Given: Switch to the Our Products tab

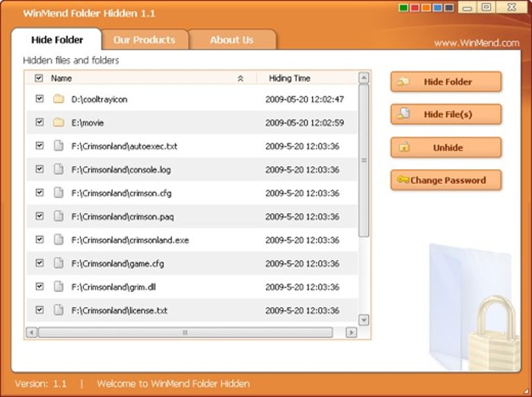Looking at the screenshot, I should (144, 39).
